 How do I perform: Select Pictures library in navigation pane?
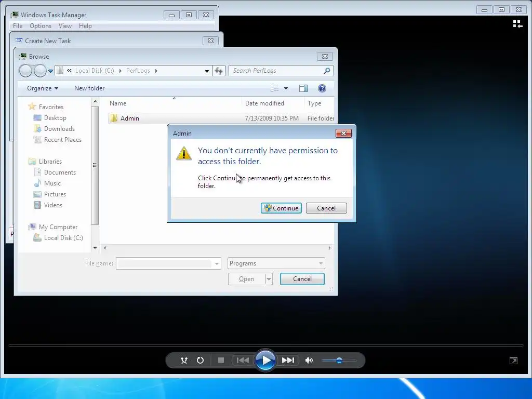[x=55, y=194]
